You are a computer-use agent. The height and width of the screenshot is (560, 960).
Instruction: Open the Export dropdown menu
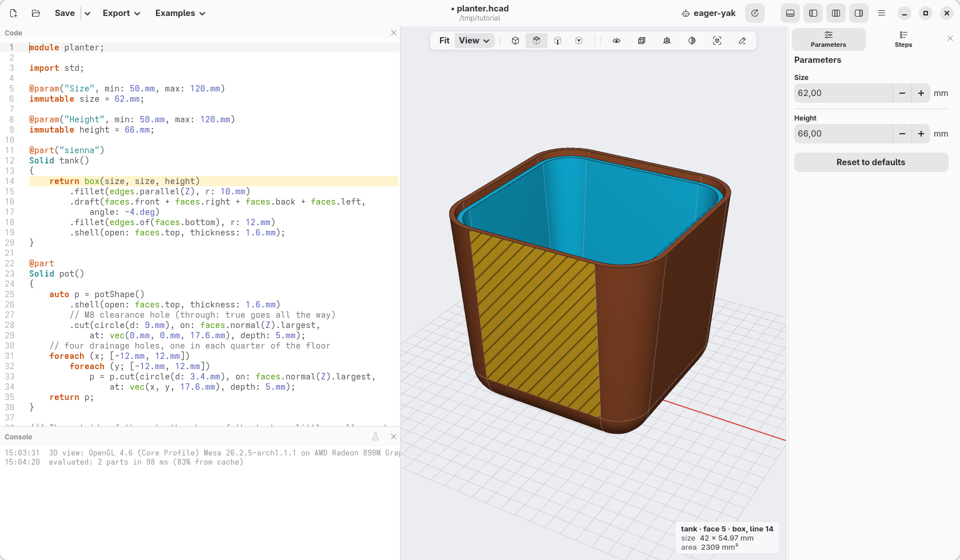click(x=121, y=13)
